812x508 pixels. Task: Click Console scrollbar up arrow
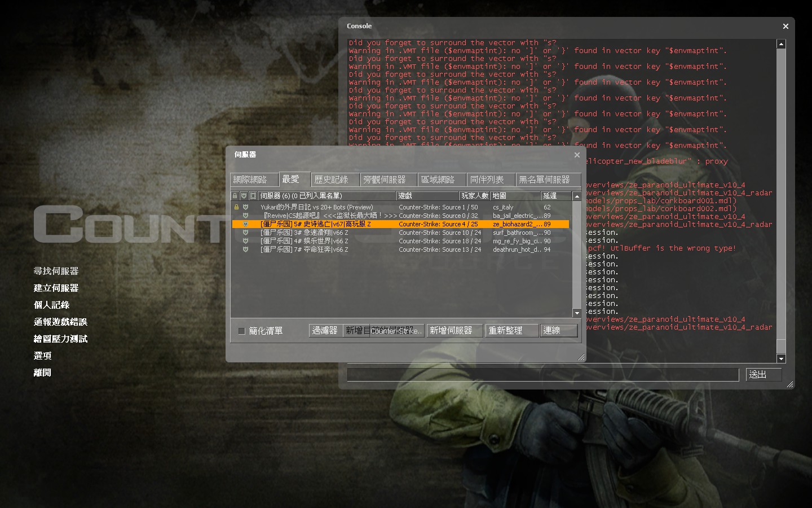click(x=781, y=43)
